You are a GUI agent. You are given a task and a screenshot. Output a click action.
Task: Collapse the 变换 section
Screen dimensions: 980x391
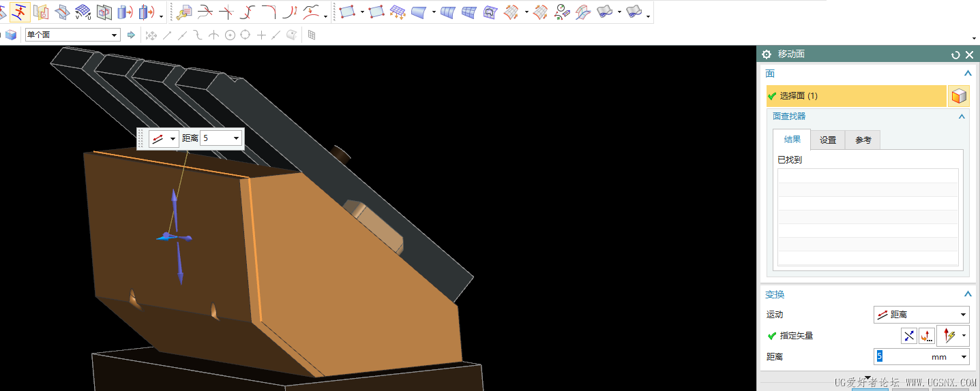coord(967,294)
